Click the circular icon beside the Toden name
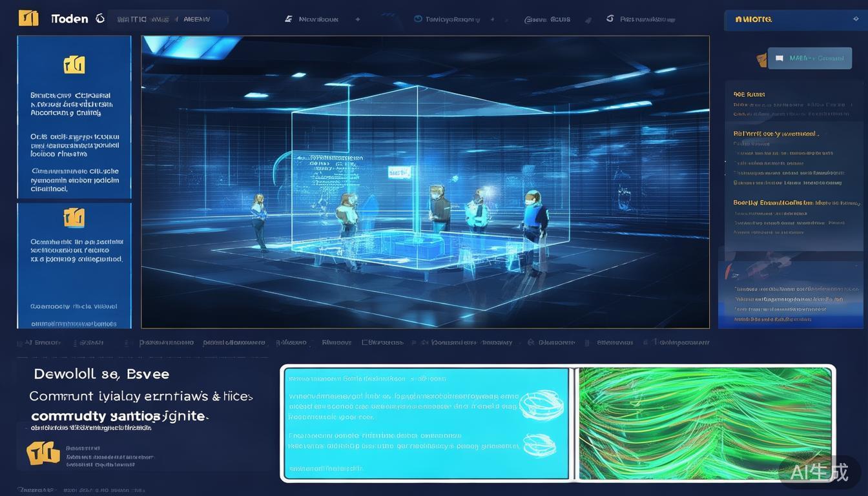 click(100, 19)
